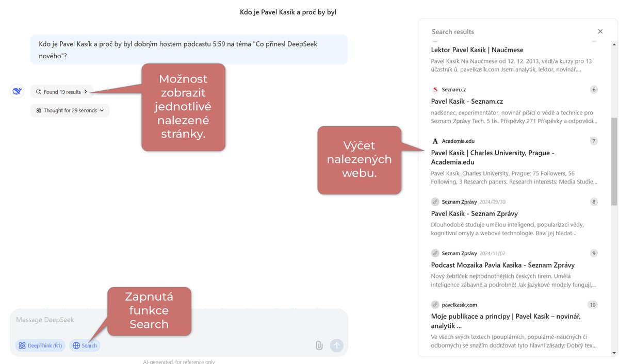Viewport: 619px width, 364px height.
Task: Open the Podcast Mozaika Pavla Kasíka result
Action: point(503,265)
